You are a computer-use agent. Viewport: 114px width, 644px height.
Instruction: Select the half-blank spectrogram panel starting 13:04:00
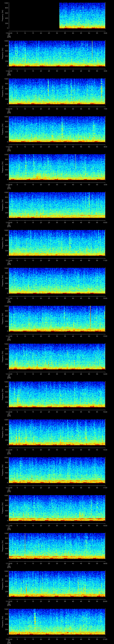57,16
